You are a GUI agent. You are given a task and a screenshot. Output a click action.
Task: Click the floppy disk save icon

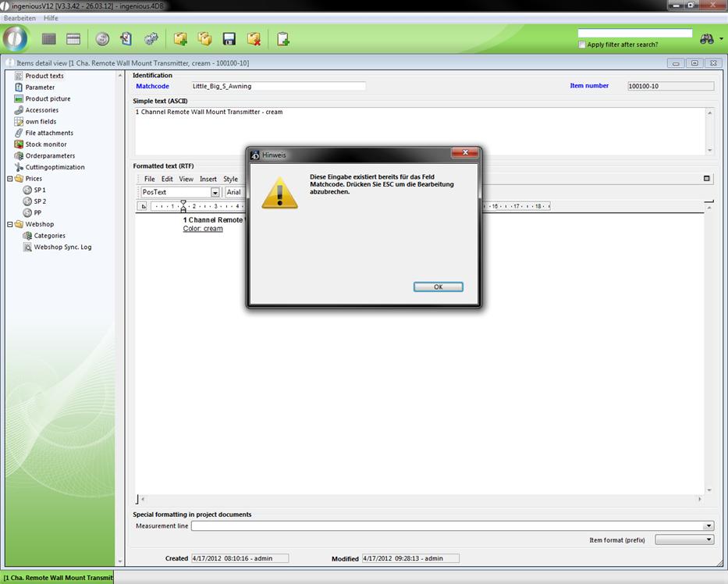(229, 39)
